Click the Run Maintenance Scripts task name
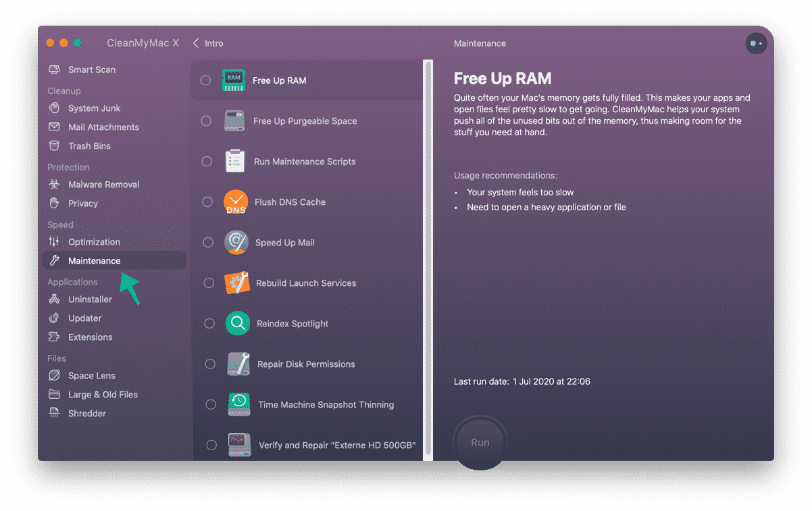The image size is (812, 511). 305,162
